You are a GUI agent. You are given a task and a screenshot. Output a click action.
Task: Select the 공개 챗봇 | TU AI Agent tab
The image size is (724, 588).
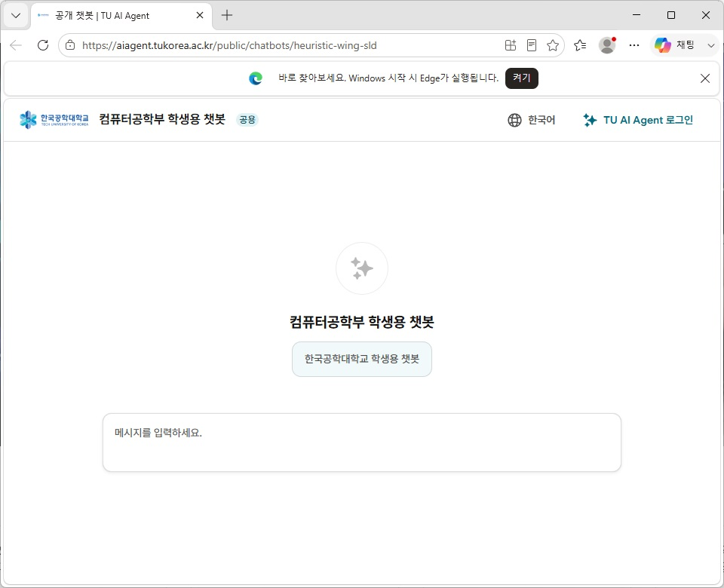click(x=121, y=16)
